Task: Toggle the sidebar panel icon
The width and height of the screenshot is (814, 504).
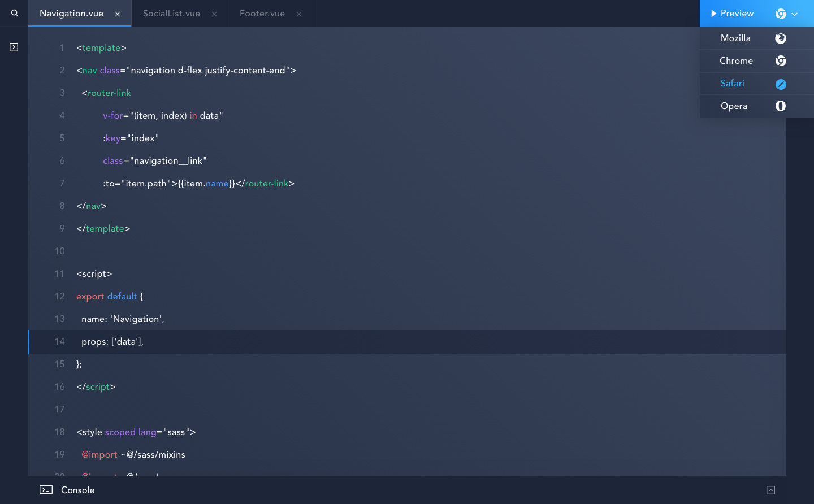Action: click(14, 47)
